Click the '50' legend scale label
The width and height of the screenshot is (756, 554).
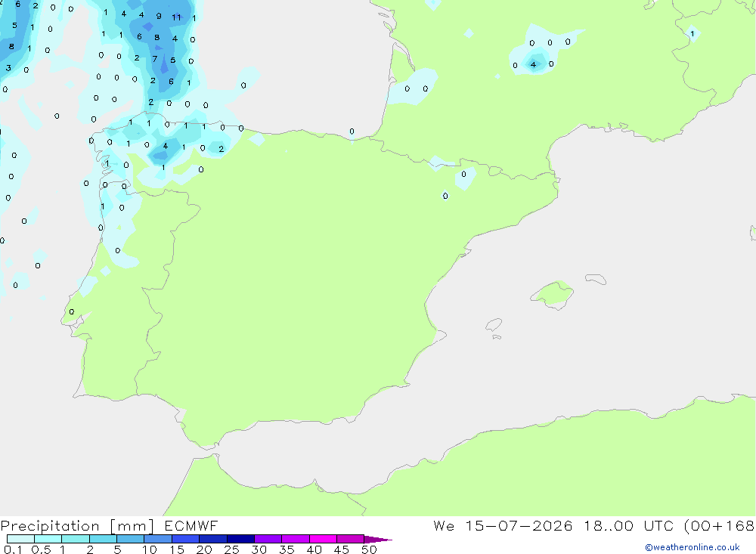369,549
